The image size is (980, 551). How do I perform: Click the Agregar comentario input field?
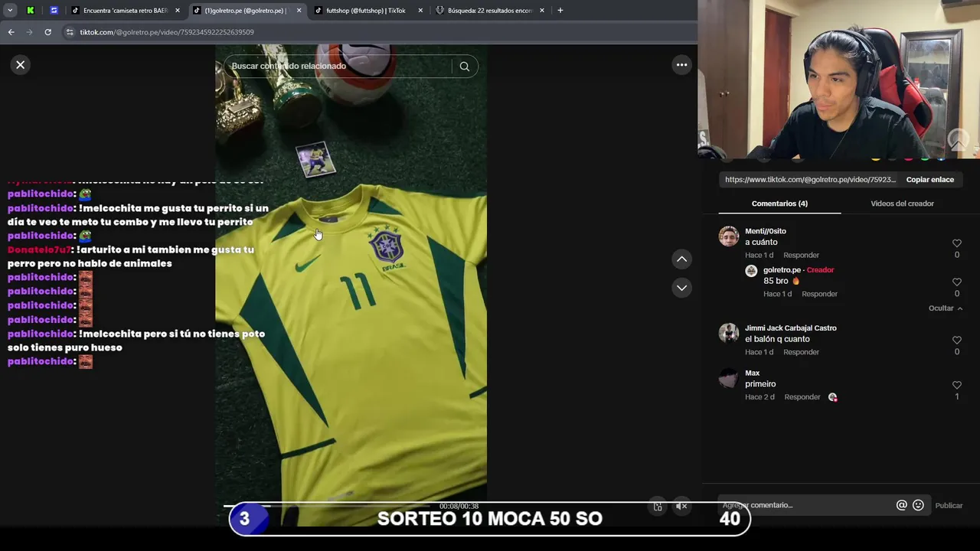[804, 505]
